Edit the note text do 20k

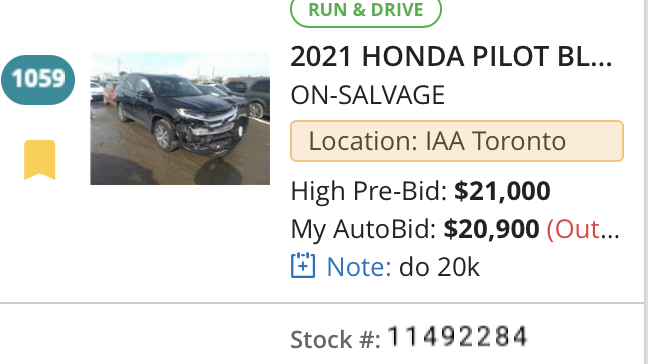click(x=439, y=267)
